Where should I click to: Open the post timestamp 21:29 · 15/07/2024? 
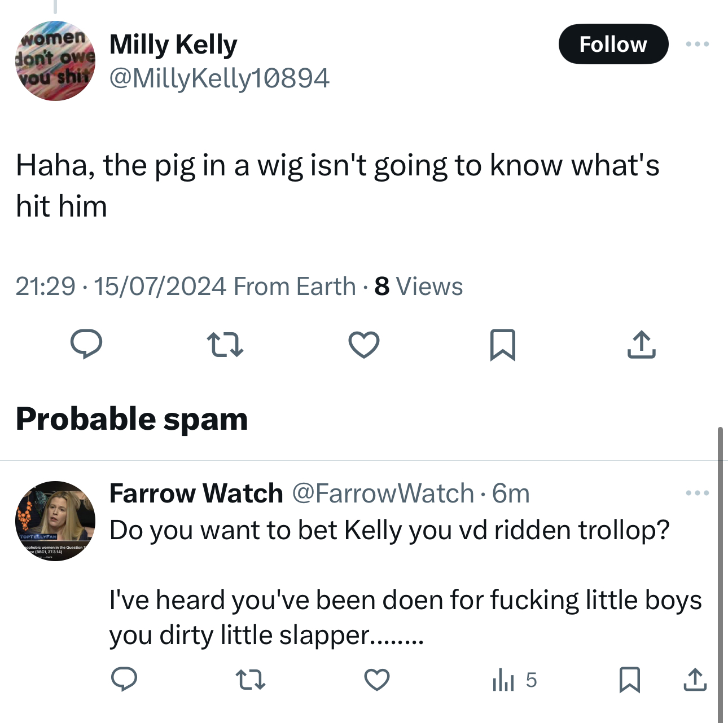pos(121,286)
